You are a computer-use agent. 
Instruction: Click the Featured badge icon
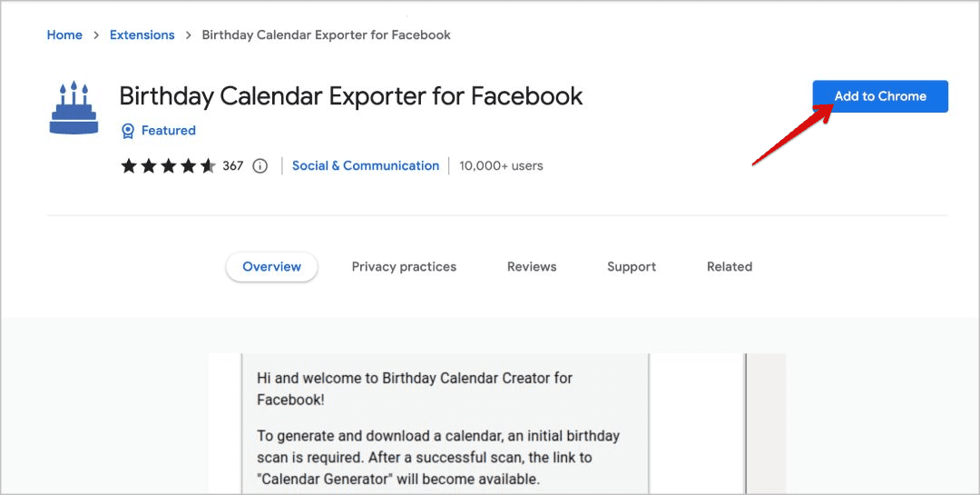128,131
